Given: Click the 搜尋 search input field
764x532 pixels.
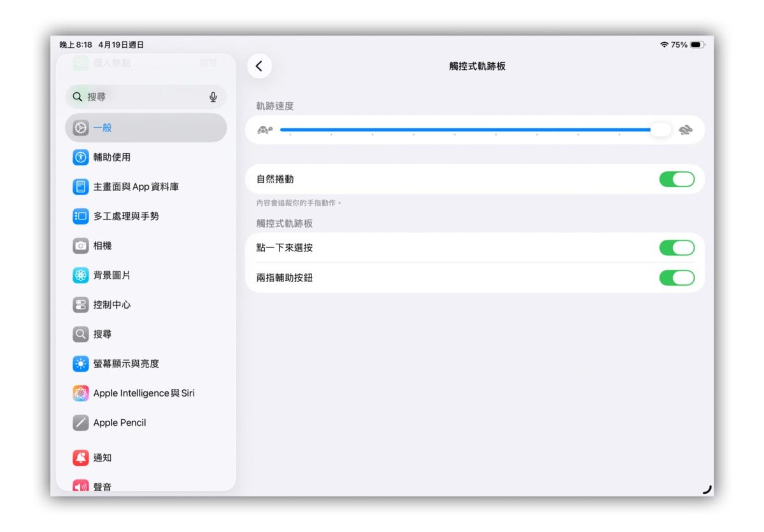Looking at the screenshot, I should pyautogui.click(x=146, y=97).
